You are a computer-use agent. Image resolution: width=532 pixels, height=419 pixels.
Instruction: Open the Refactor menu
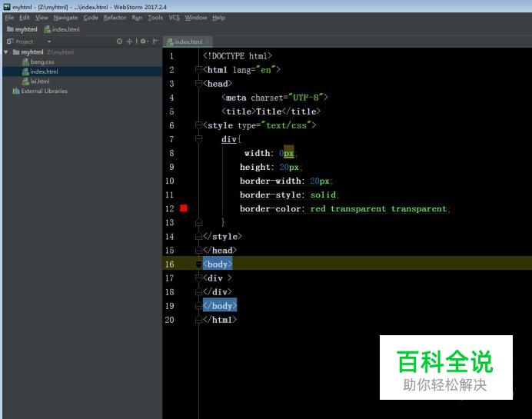[115, 18]
